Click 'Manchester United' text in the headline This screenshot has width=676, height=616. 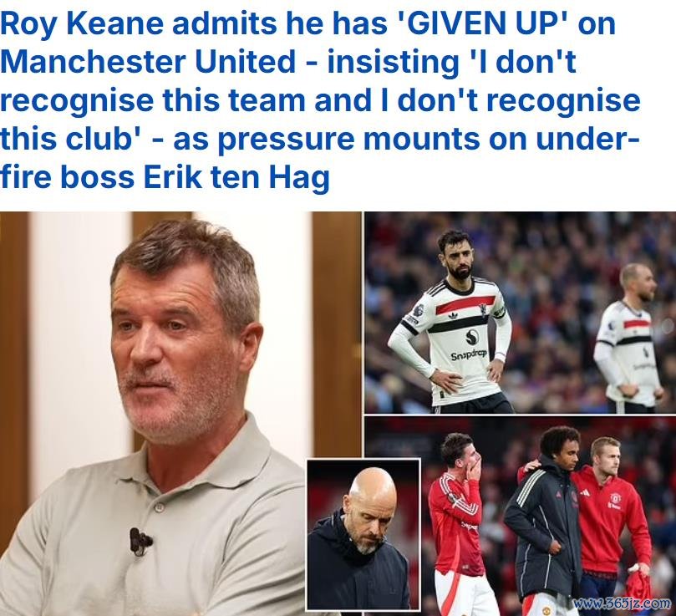coord(148,62)
